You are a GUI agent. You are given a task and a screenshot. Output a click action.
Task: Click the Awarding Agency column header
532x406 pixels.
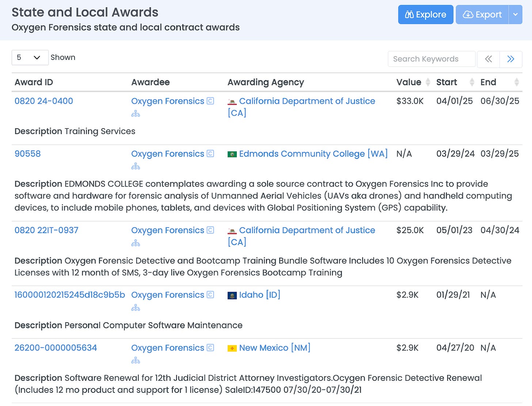tap(266, 82)
